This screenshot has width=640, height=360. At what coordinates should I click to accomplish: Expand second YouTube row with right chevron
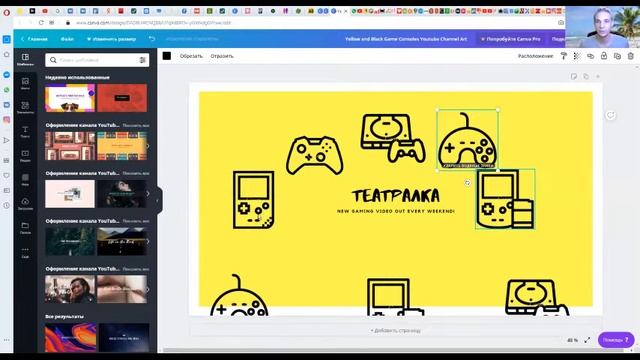[x=148, y=193]
